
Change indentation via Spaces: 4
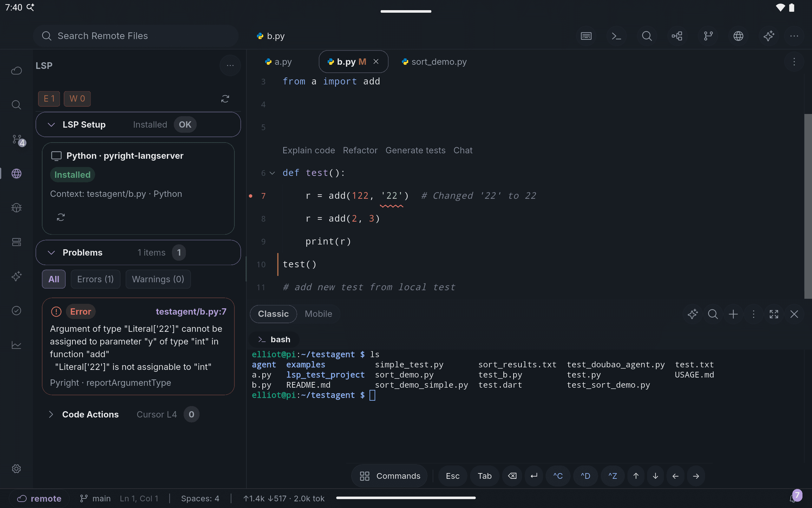point(200,498)
